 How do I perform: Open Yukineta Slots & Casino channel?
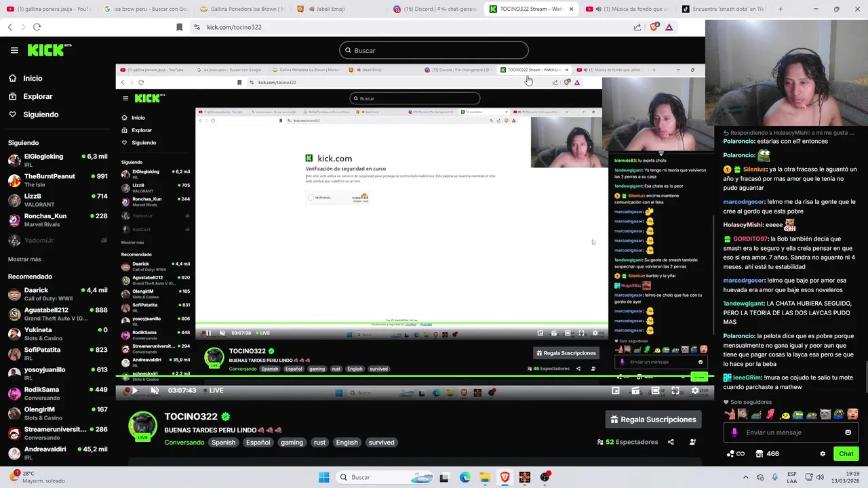58,333
